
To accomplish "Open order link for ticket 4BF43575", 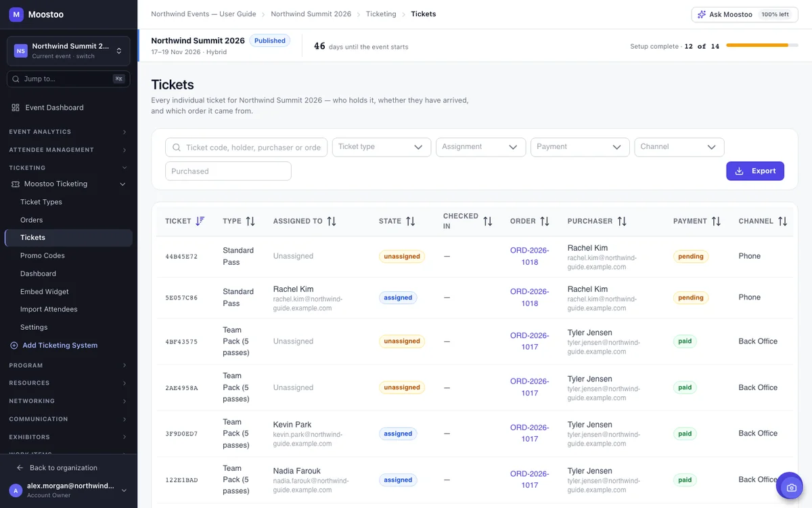I will click(529, 341).
